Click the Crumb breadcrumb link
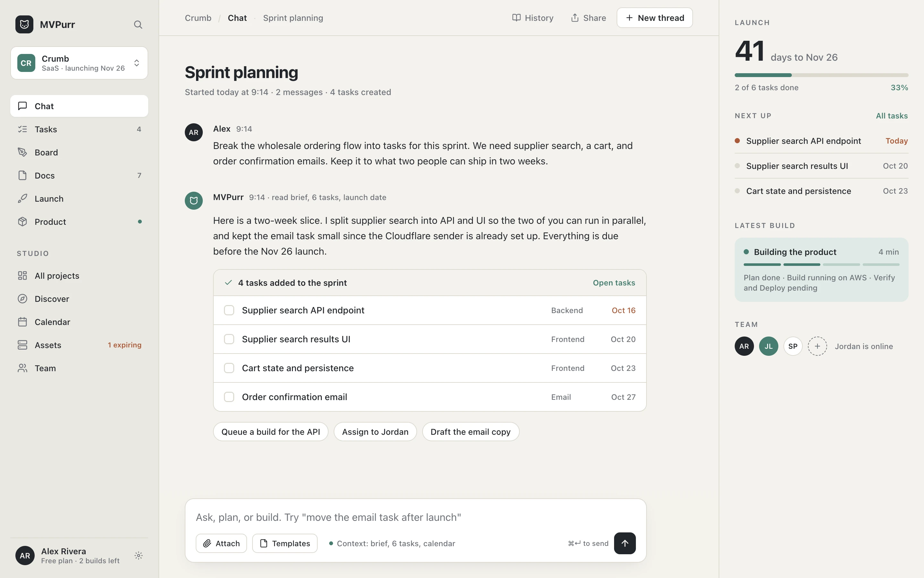Screen dimensions: 924x578 [x=198, y=18]
